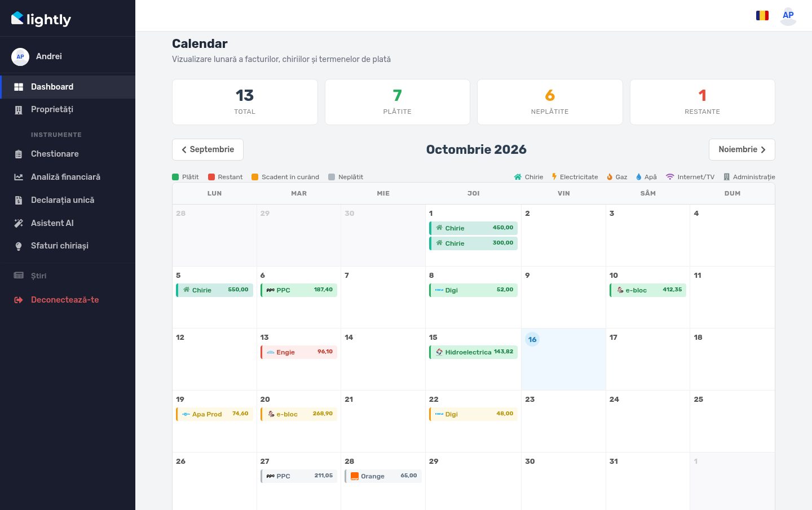Image resolution: width=812 pixels, height=510 pixels.
Task: Click the Chirie house legend icon
Action: [x=518, y=177]
